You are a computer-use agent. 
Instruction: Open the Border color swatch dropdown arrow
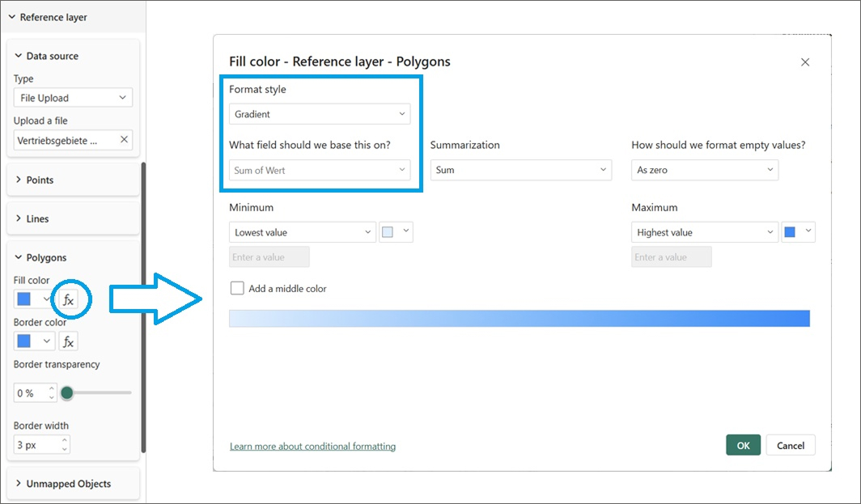click(46, 341)
